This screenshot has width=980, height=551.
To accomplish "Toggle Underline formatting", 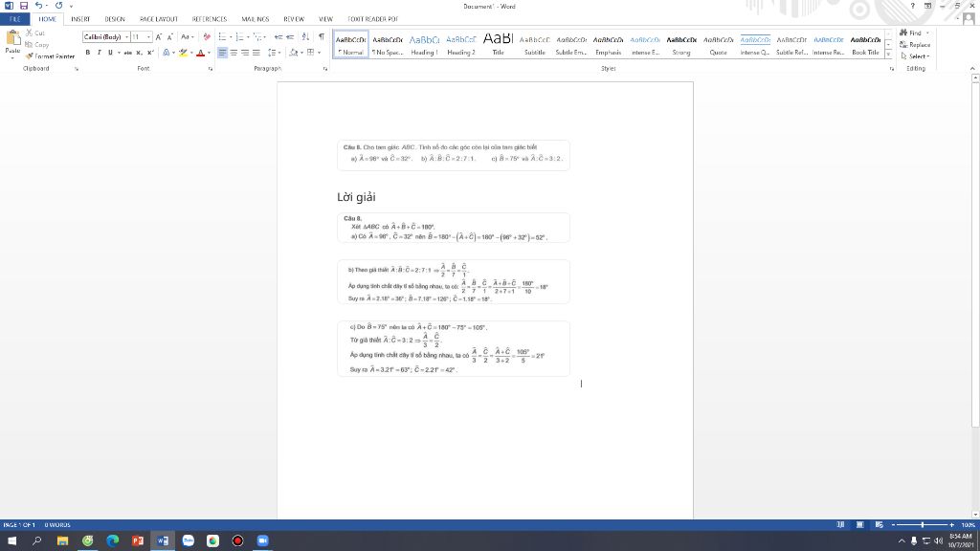I will coord(110,53).
